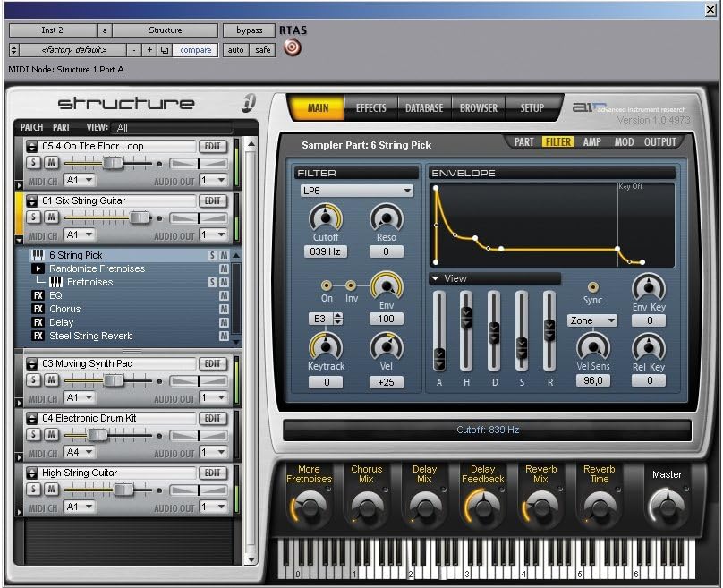The width and height of the screenshot is (723, 588).
Task: Click the copy settings icon beside compare
Action: pyautogui.click(x=164, y=50)
